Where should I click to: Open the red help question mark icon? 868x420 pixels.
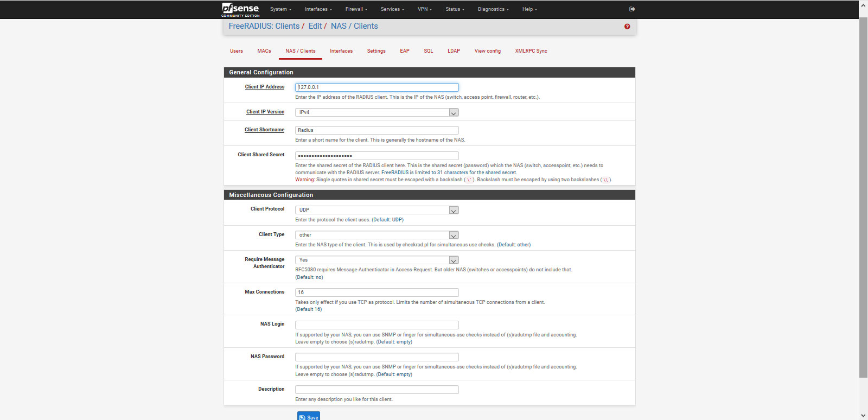click(x=627, y=27)
